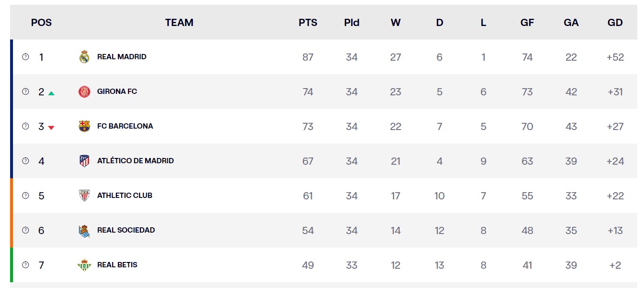Click the Real Sociedad crest
Image resolution: width=644 pixels, height=288 pixels.
pos(84,231)
